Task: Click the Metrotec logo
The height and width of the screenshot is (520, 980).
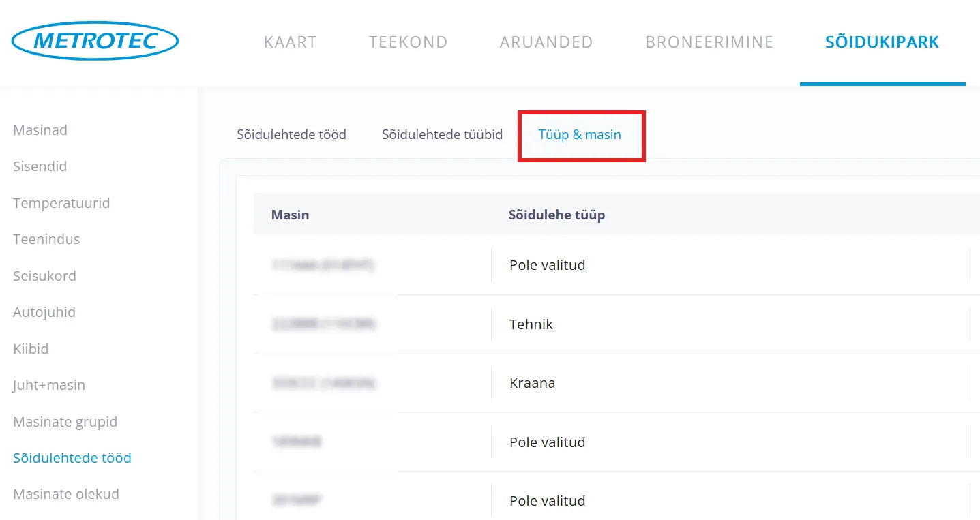Action: (95, 41)
